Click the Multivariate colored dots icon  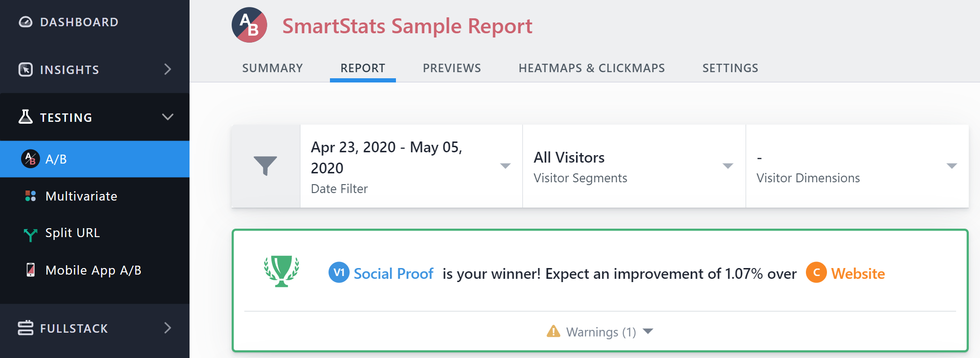pyautogui.click(x=30, y=196)
